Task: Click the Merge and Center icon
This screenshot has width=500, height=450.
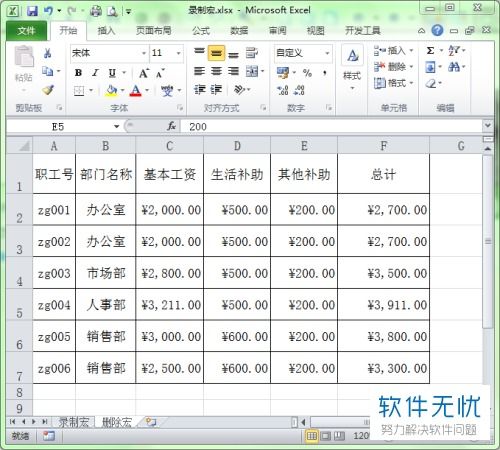Action: point(252,71)
